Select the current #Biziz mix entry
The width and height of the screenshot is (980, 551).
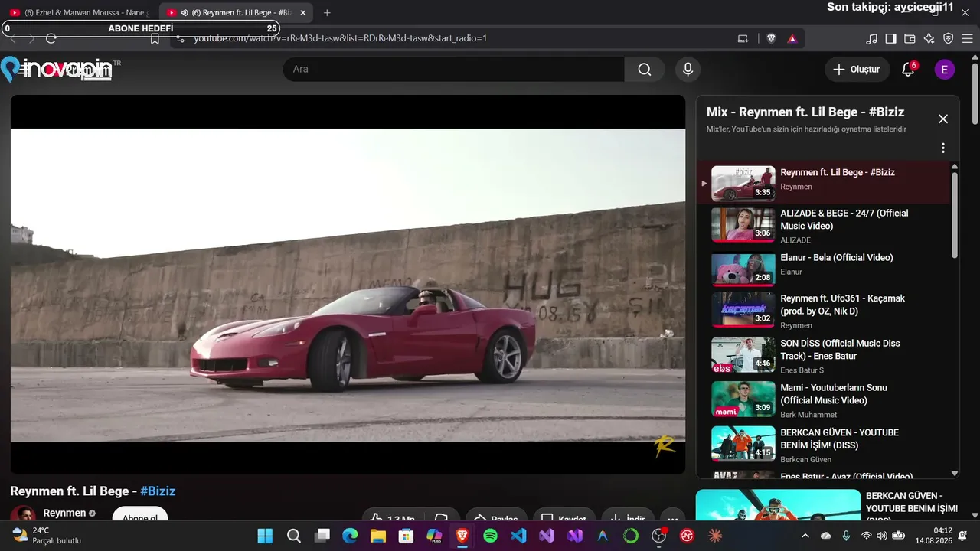(823, 182)
